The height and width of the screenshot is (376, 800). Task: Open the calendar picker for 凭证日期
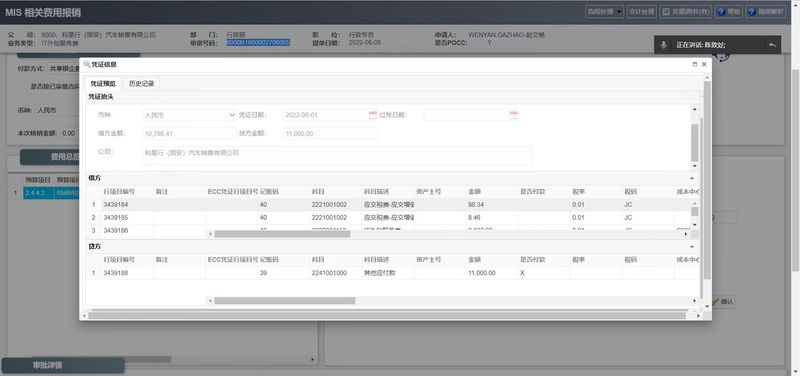tap(372, 115)
